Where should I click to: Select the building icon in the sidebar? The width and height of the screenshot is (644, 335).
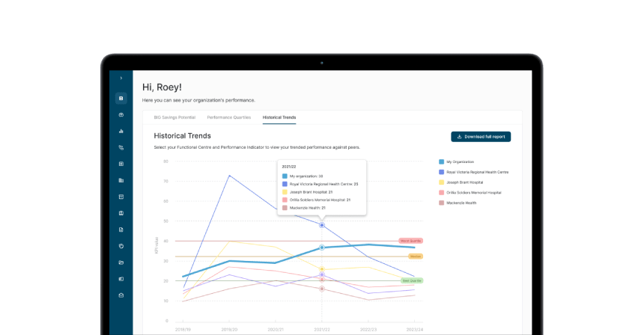(x=121, y=180)
